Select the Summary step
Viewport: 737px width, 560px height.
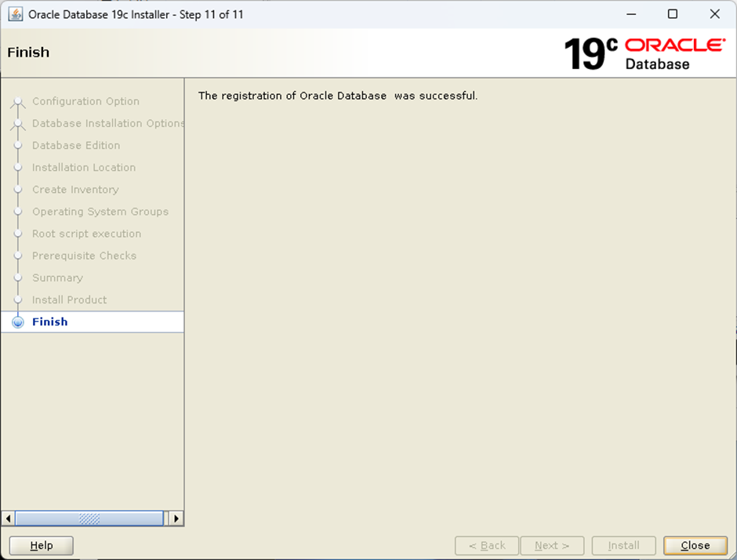pos(57,278)
